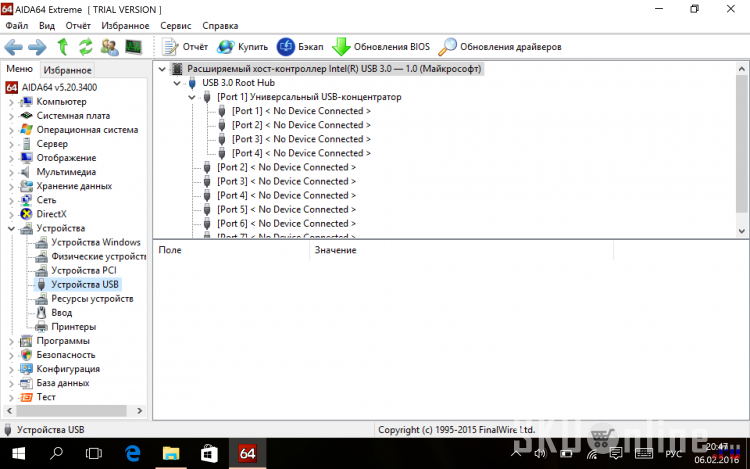Viewport: 750px width, 469px height.
Task: Collapse the Intel USB 3.0 host controller node
Action: [x=162, y=69]
